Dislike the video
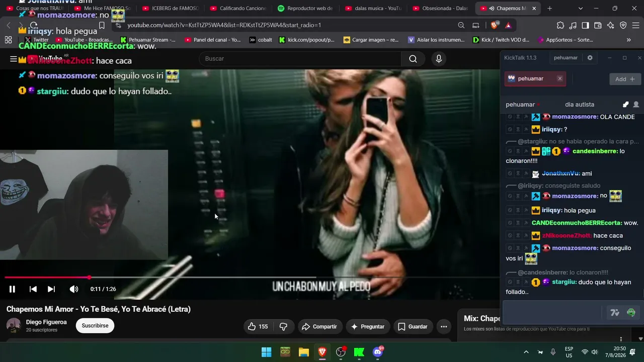644x362 pixels. pos(283,327)
